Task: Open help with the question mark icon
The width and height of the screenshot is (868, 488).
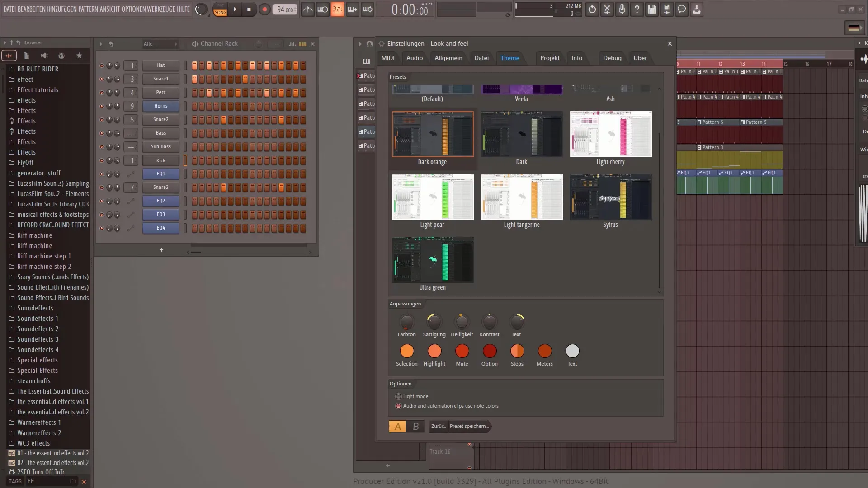Action: [637, 9]
